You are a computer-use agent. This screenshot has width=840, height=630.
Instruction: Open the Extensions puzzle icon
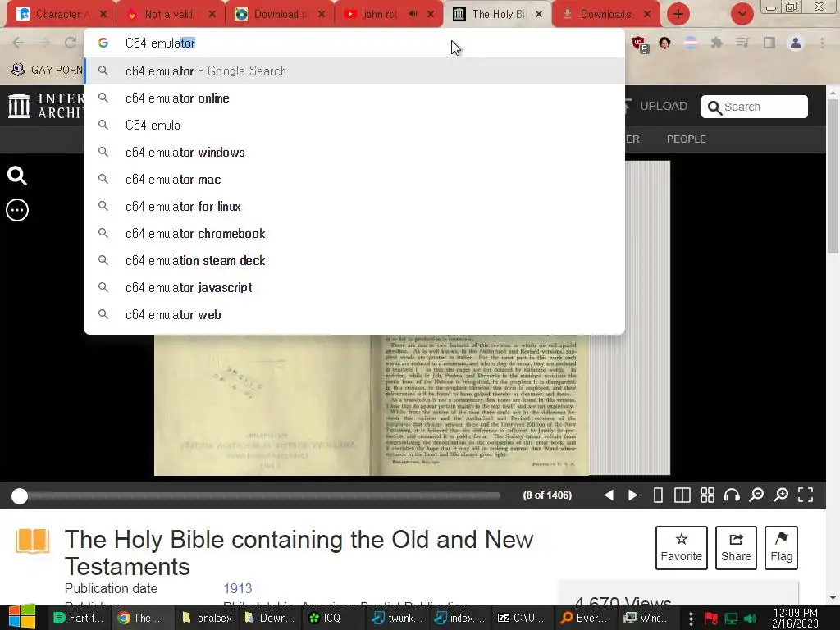click(x=716, y=43)
